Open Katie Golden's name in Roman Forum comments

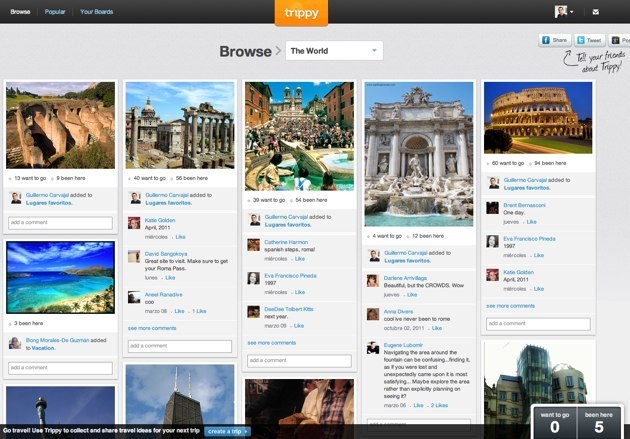(160, 220)
